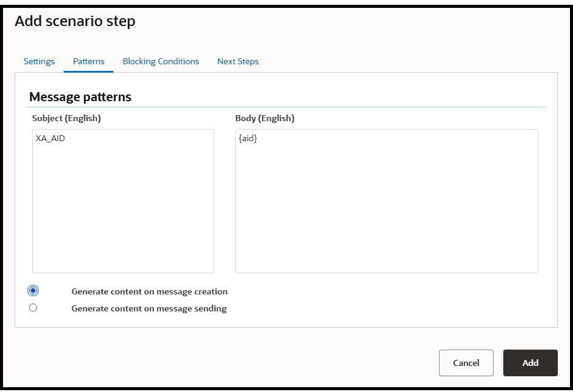This screenshot has width=573, height=392.
Task: Focus the Body (English) text area
Action: tap(387, 201)
